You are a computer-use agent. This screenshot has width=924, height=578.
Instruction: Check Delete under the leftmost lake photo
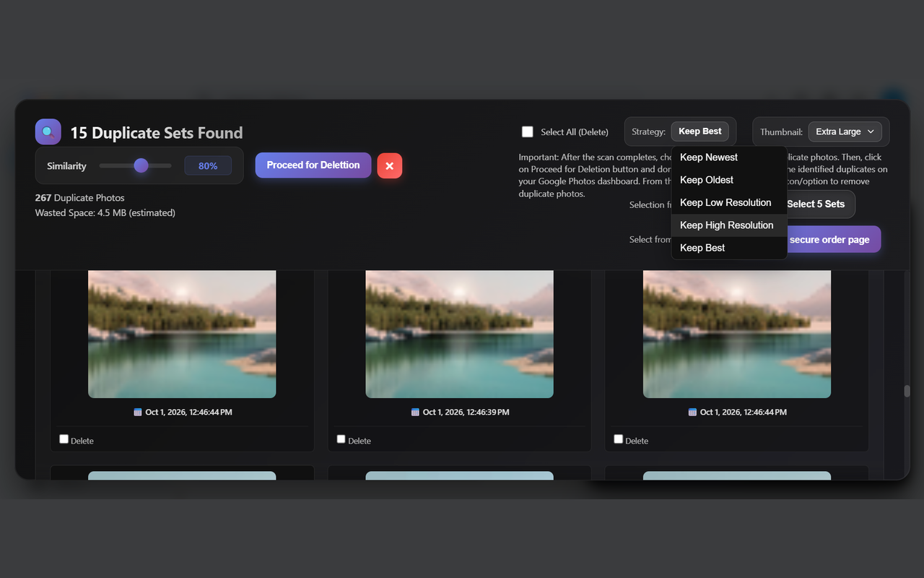pyautogui.click(x=64, y=439)
